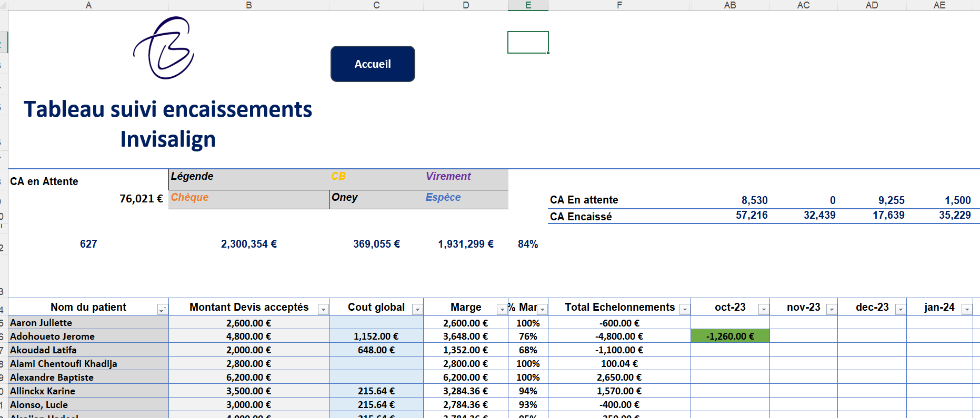980x418 pixels.
Task: Open the Montant Devis acceptés filter dropdown
Action: pos(323,310)
